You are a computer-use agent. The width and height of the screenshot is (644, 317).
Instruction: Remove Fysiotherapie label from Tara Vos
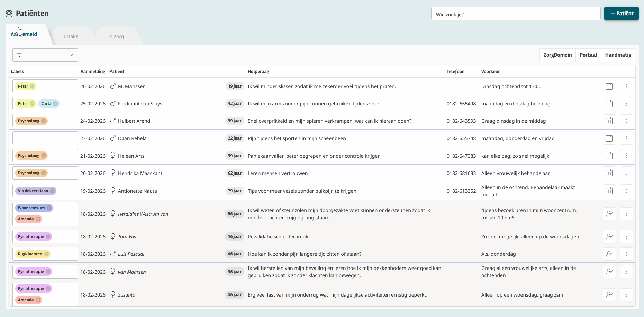click(48, 237)
